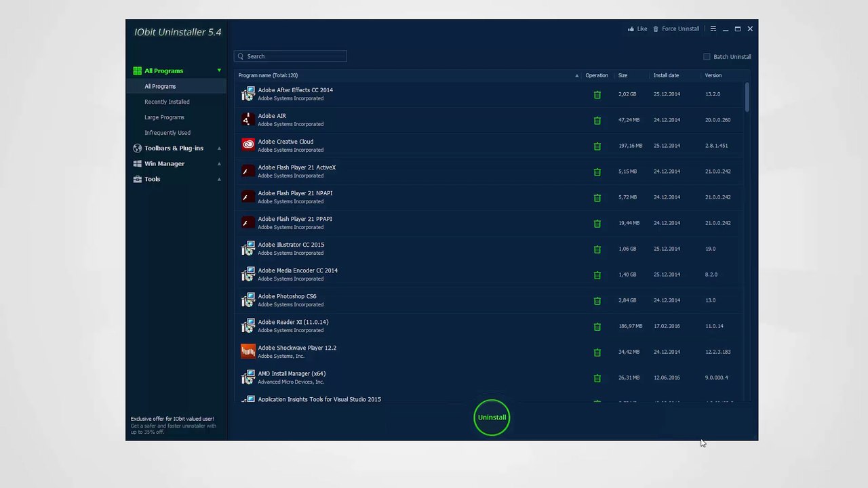The image size is (868, 488).
Task: Click Adobe Photoshop CS6 installer icon
Action: pyautogui.click(x=248, y=300)
